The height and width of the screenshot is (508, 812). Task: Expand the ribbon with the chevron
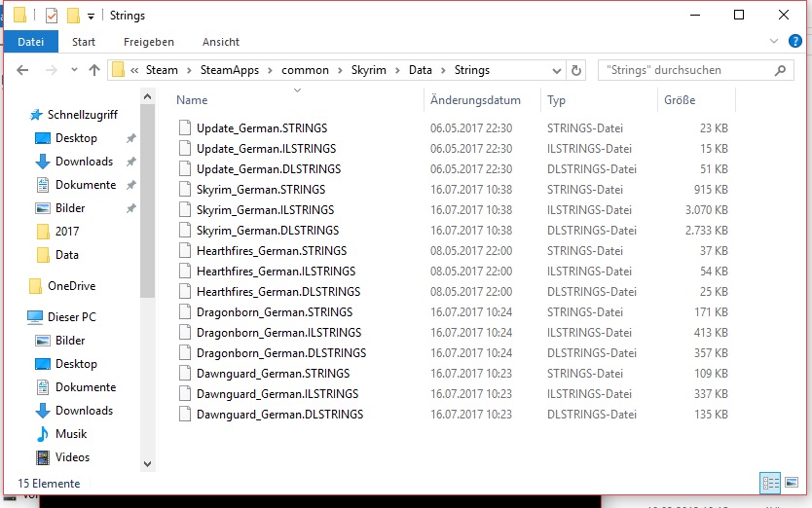tap(773, 42)
